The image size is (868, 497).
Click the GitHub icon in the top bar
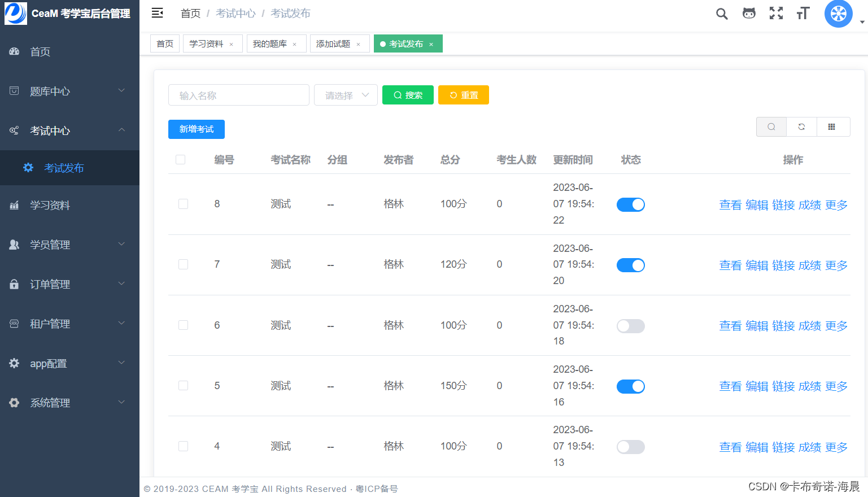tap(748, 13)
